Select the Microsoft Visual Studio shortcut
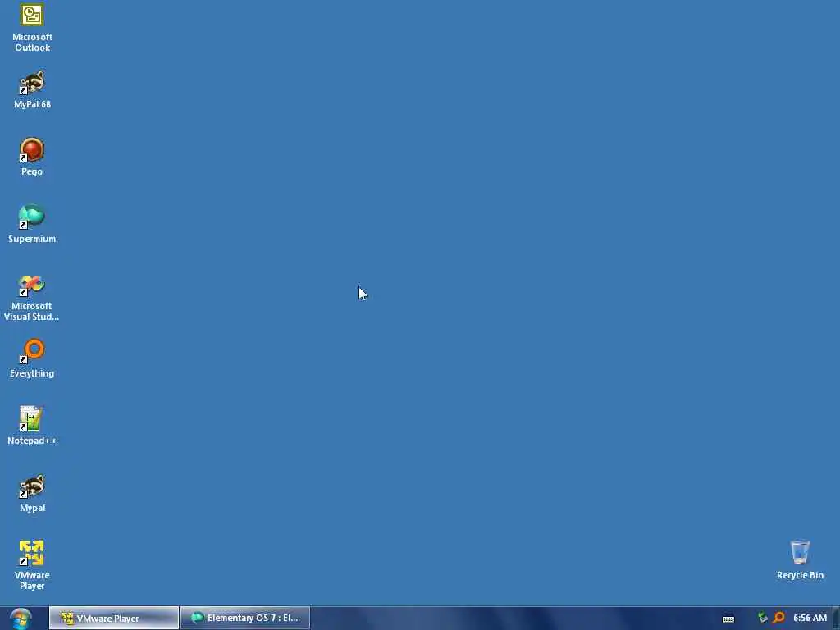This screenshot has width=840, height=630. (x=32, y=298)
